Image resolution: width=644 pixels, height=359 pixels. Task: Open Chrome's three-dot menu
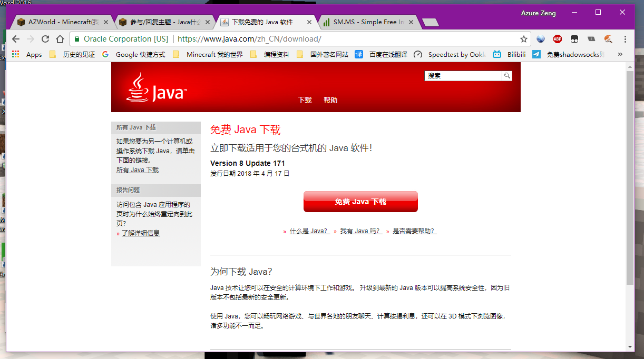[x=625, y=39]
